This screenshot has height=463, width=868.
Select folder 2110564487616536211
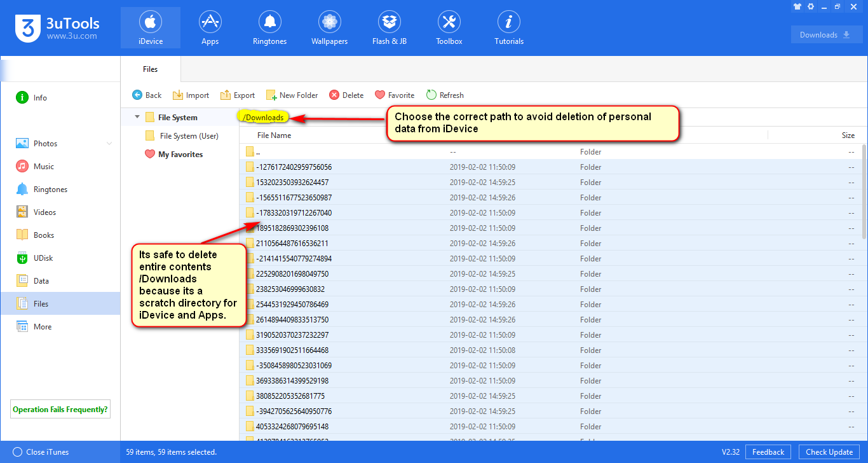pyautogui.click(x=550, y=244)
